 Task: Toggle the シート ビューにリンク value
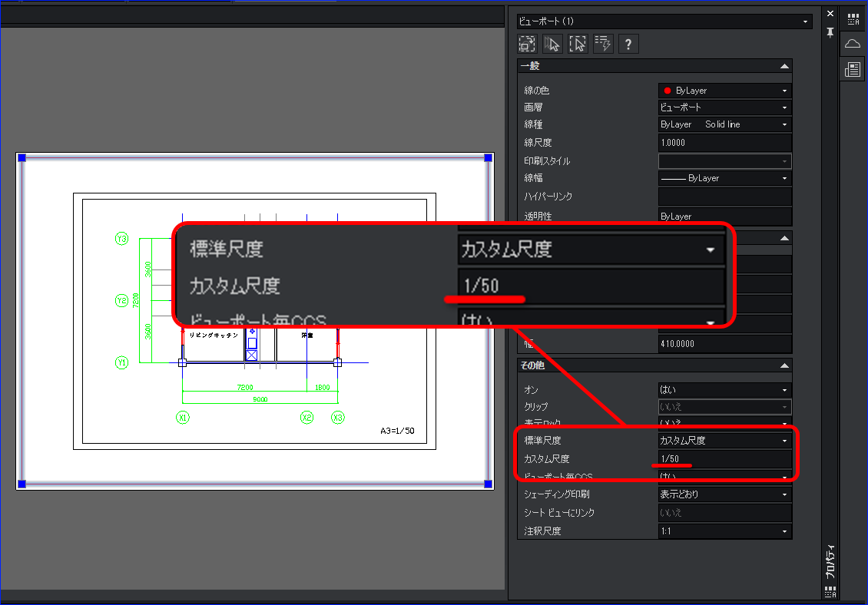[724, 513]
